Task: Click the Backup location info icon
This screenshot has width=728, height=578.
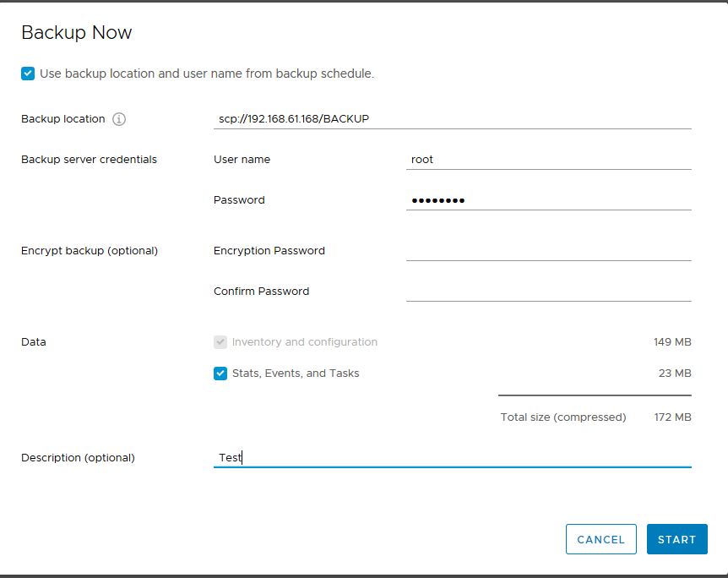Action: (x=119, y=119)
